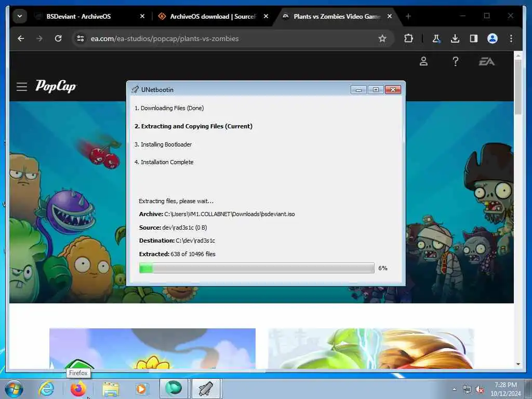The height and width of the screenshot is (399, 532).
Task: Minimize the UNetbootin window
Action: 358,89
